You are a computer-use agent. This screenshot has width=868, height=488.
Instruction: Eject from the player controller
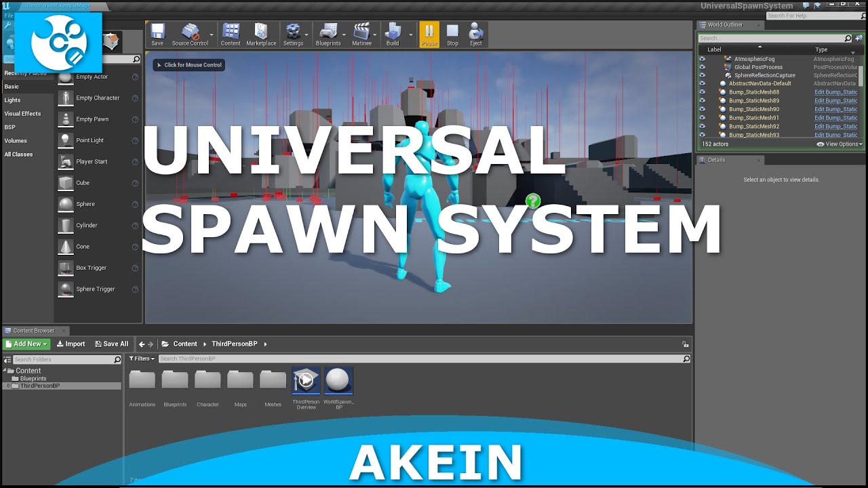(476, 34)
